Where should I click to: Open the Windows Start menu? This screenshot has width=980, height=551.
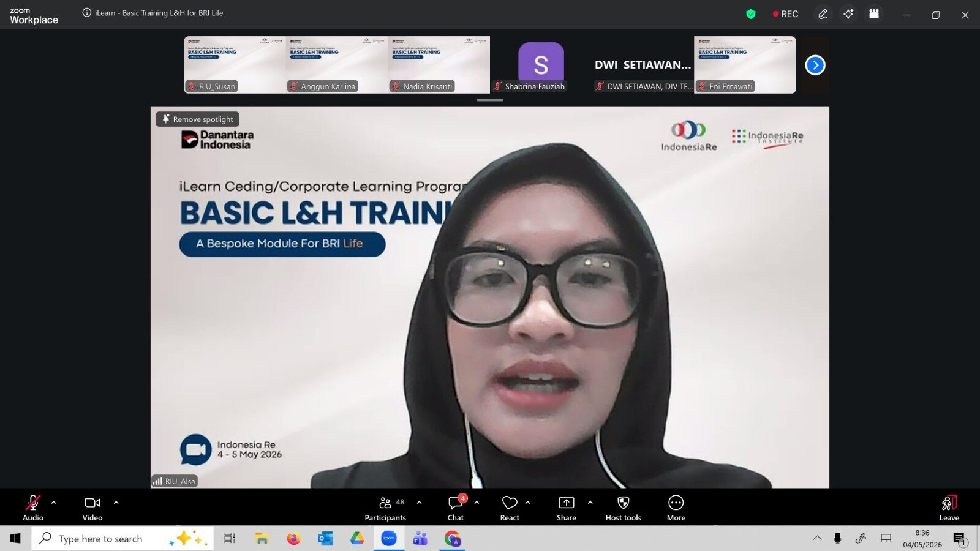15,538
